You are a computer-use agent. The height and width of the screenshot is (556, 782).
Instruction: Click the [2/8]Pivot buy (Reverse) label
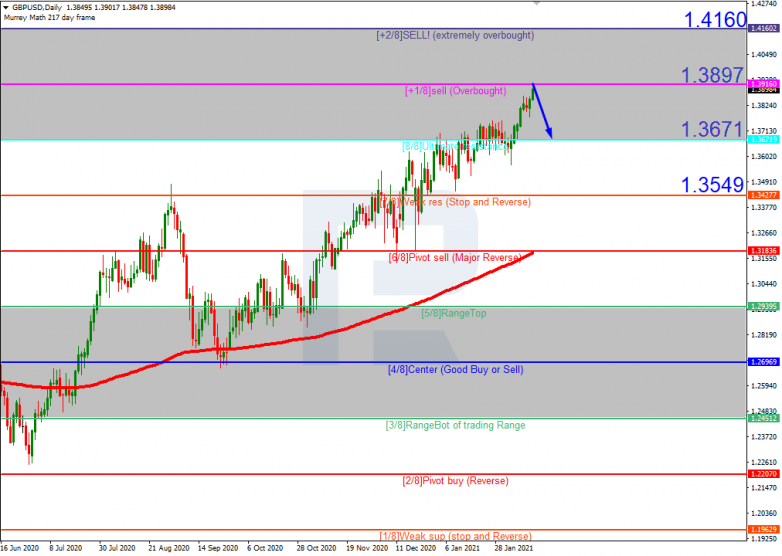[x=455, y=481]
